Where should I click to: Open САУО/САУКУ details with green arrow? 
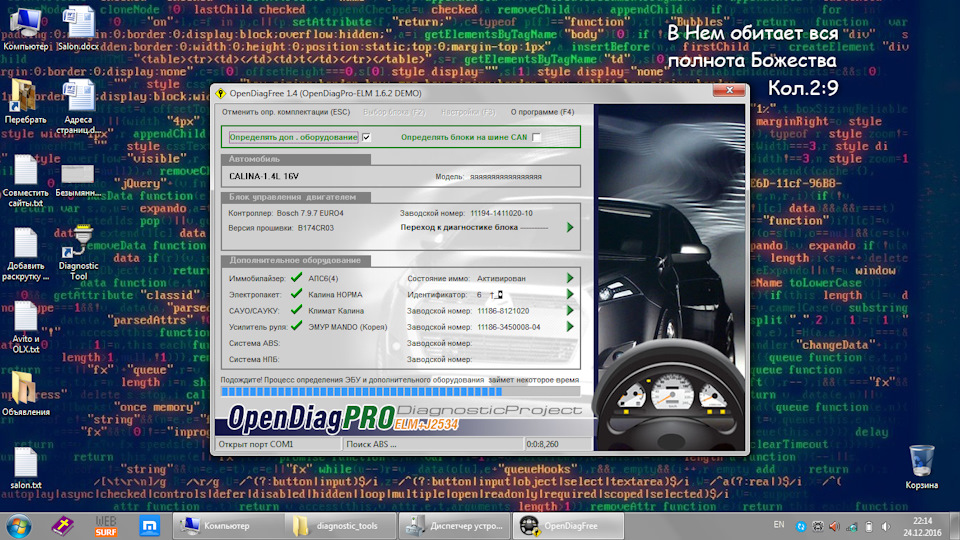[570, 310]
